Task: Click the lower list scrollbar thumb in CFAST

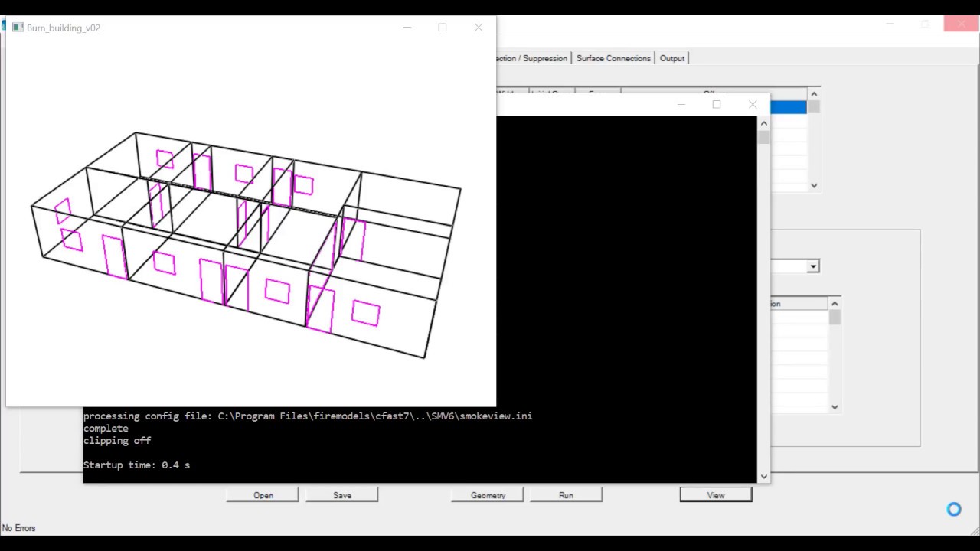Action: [x=835, y=318]
